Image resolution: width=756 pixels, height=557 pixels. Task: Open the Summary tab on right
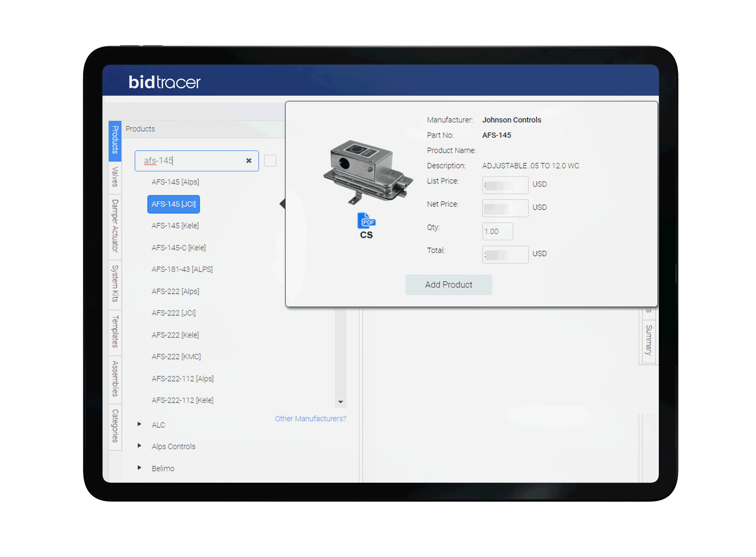[648, 340]
